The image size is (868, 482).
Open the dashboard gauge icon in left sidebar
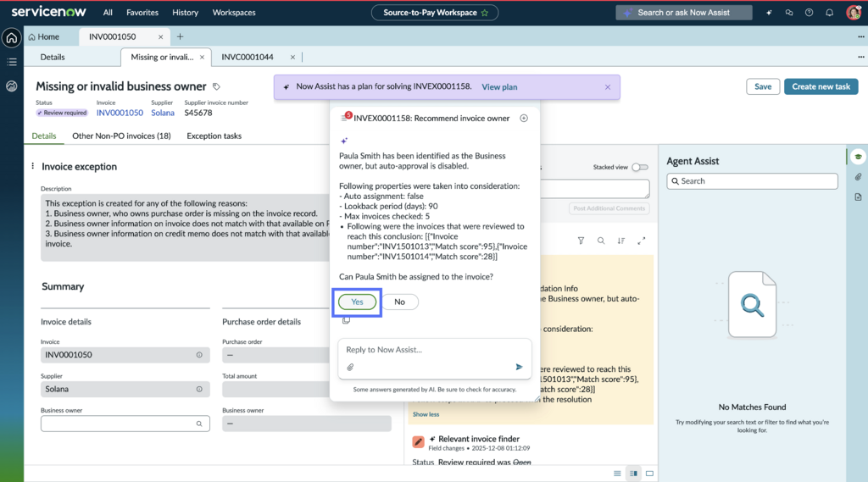point(12,86)
